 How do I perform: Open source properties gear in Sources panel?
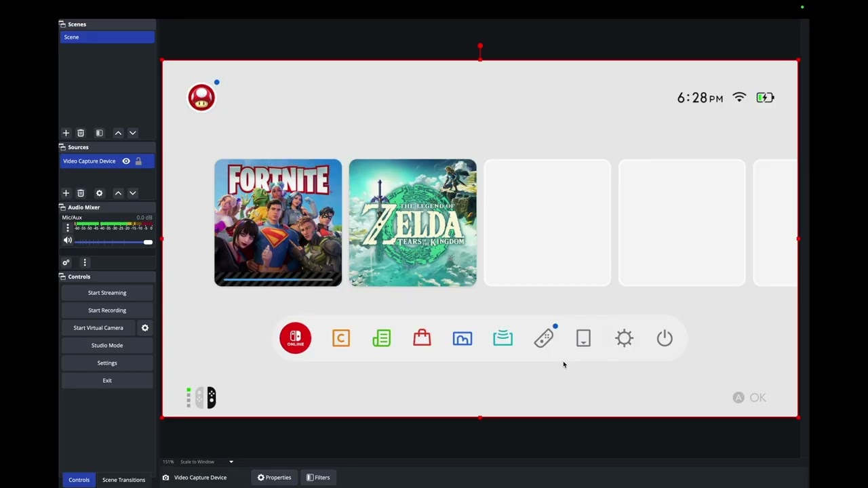click(x=99, y=193)
